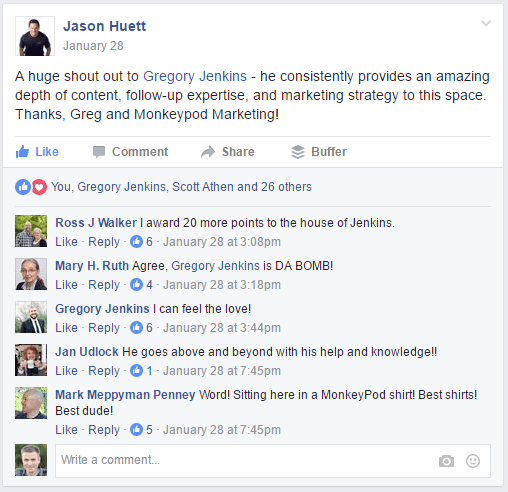Open the likes count on Ross J Walker's comment
Screen dimensions: 508x492
click(x=141, y=242)
